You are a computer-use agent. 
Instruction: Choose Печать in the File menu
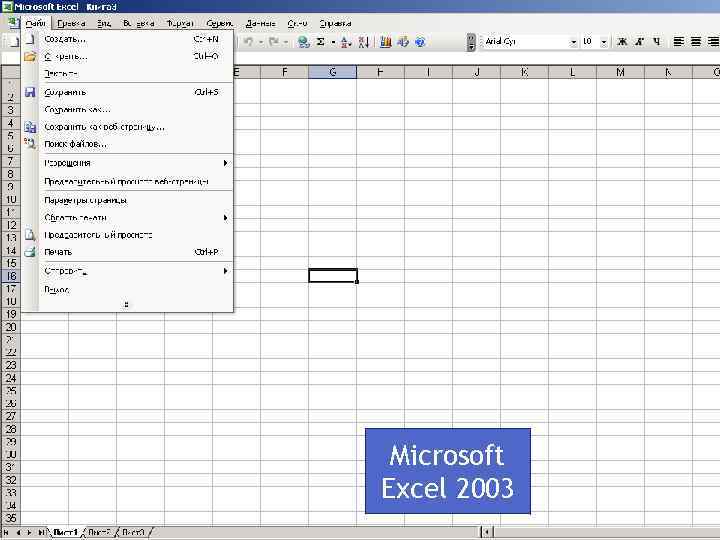tap(127, 252)
